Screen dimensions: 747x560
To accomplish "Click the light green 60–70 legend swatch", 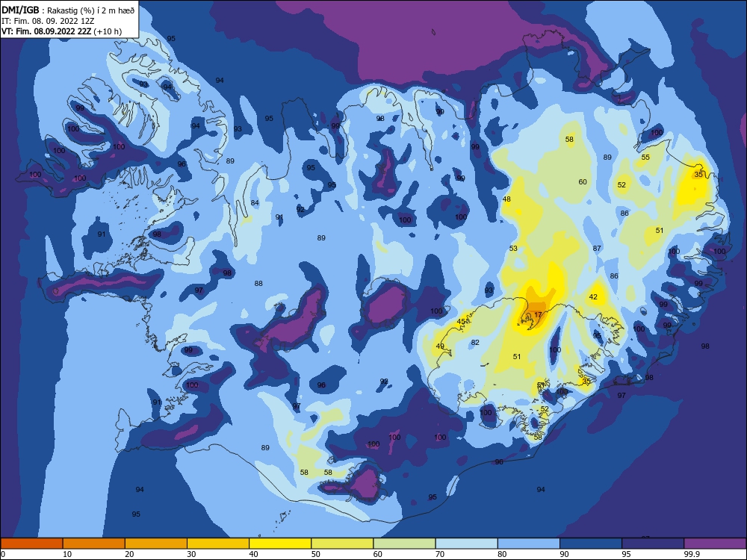I will click(x=404, y=544).
